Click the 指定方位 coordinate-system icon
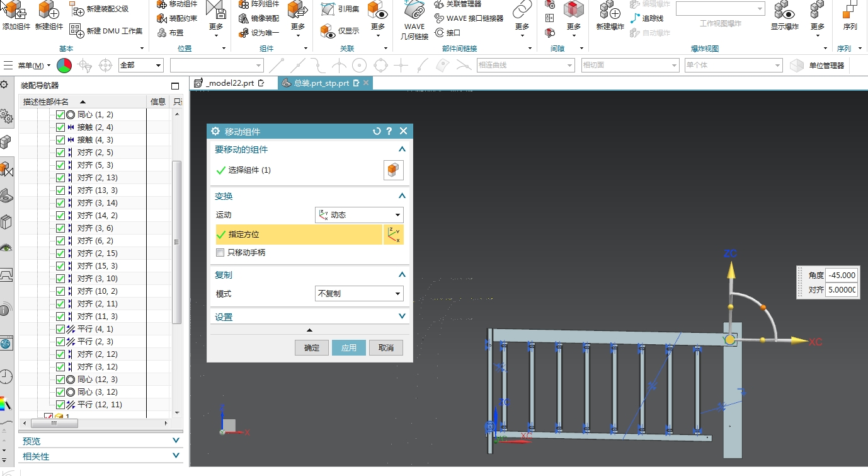868x476 pixels. click(x=394, y=235)
